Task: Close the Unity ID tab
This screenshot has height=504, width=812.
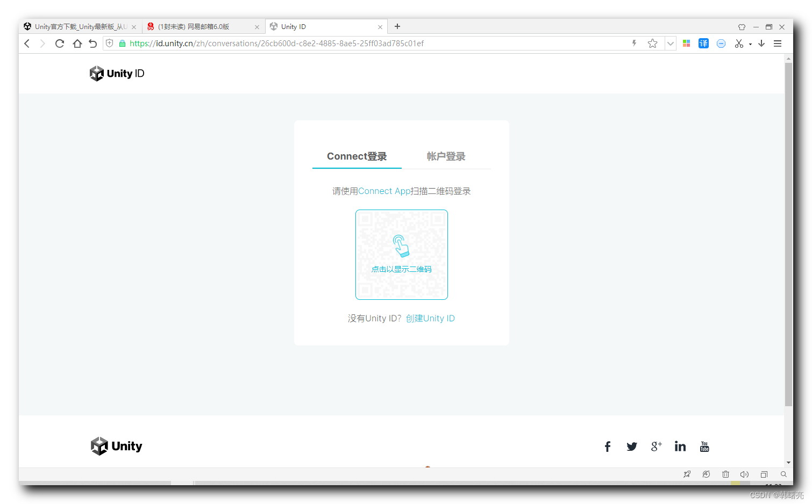Action: pos(380,27)
